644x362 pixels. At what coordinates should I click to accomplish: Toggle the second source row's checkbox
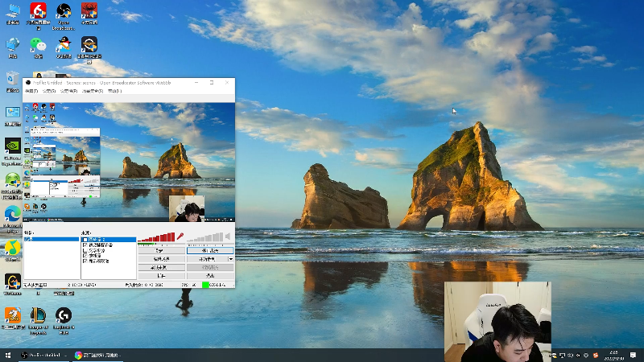[85, 245]
